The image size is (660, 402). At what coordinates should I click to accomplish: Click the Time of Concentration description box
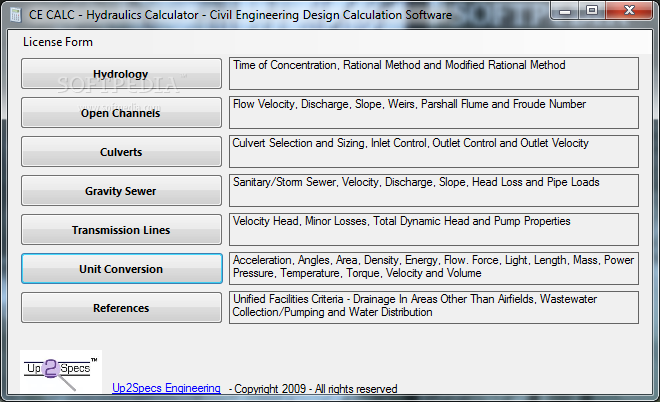(434, 74)
